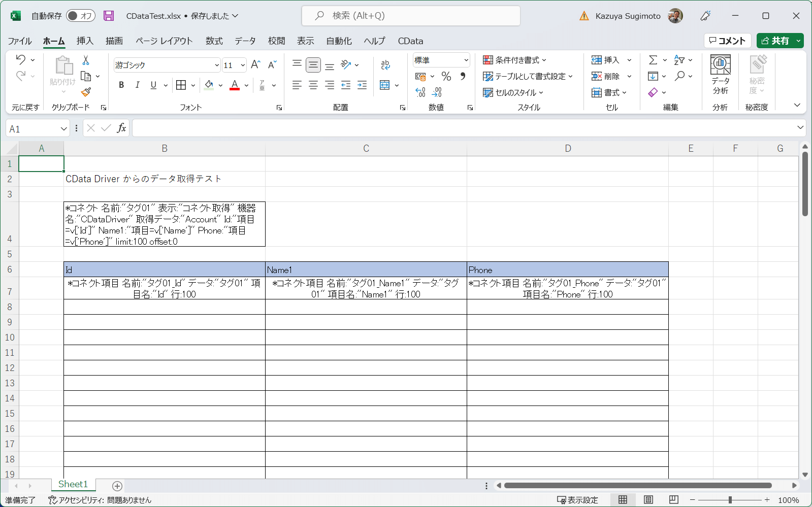812x507 pixels.
Task: Click the AutoSum sigma icon
Action: point(653,60)
